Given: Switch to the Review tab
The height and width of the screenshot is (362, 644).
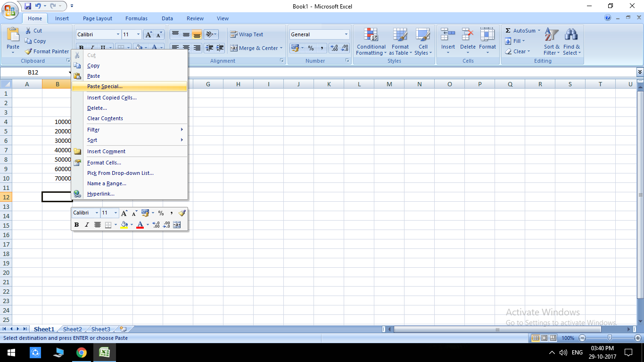Looking at the screenshot, I should click(195, 18).
